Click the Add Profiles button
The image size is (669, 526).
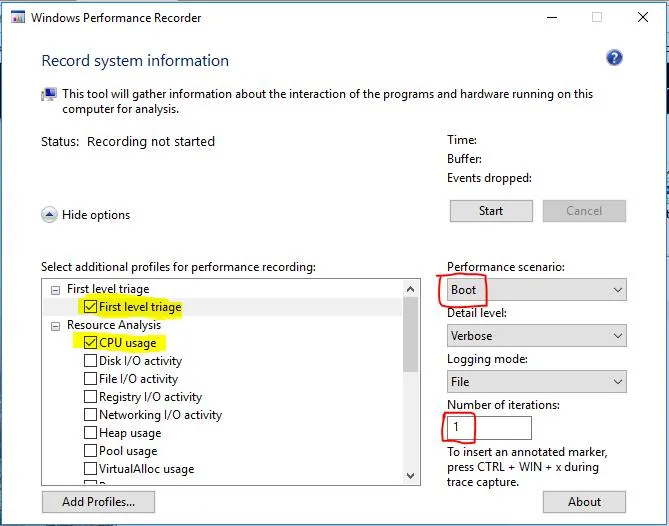[99, 502]
